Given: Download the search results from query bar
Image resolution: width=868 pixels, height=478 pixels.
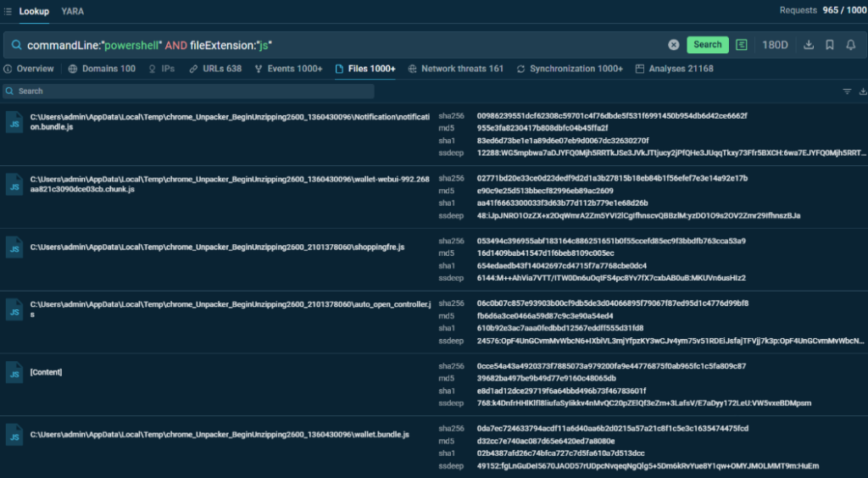Looking at the screenshot, I should click(x=809, y=45).
